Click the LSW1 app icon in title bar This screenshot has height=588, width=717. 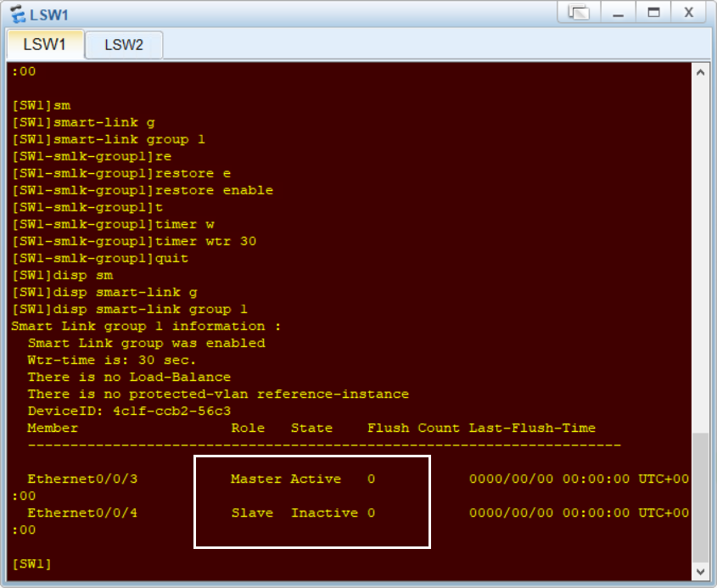(18, 14)
